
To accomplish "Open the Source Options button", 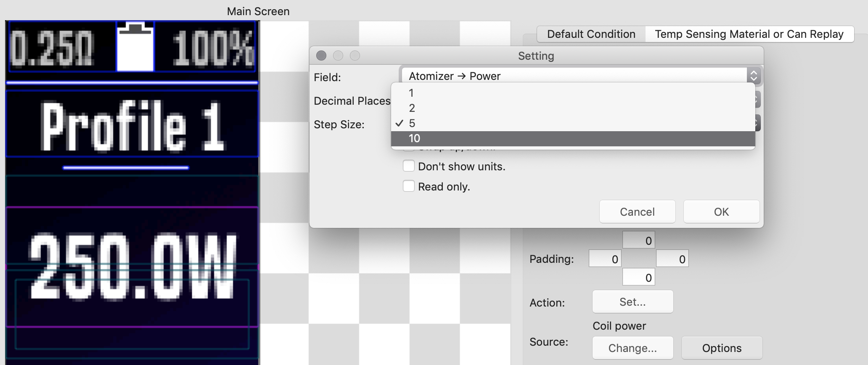I will [722, 348].
